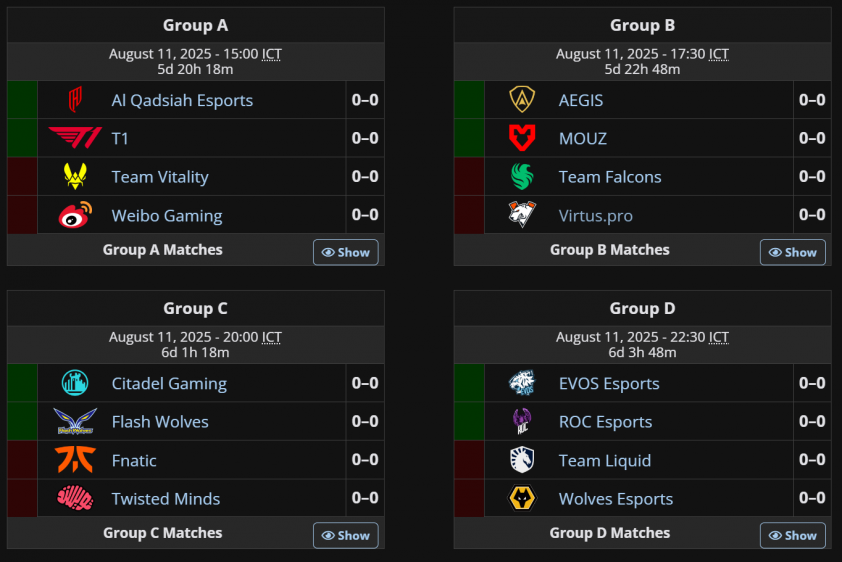Image resolution: width=842 pixels, height=562 pixels.
Task: Show Group A Matches
Action: [x=346, y=252]
